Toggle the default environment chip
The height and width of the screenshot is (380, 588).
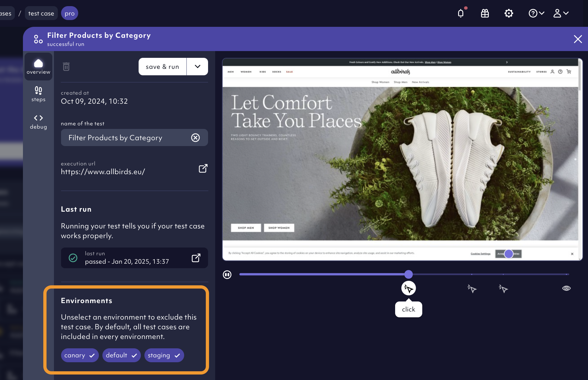tap(121, 355)
